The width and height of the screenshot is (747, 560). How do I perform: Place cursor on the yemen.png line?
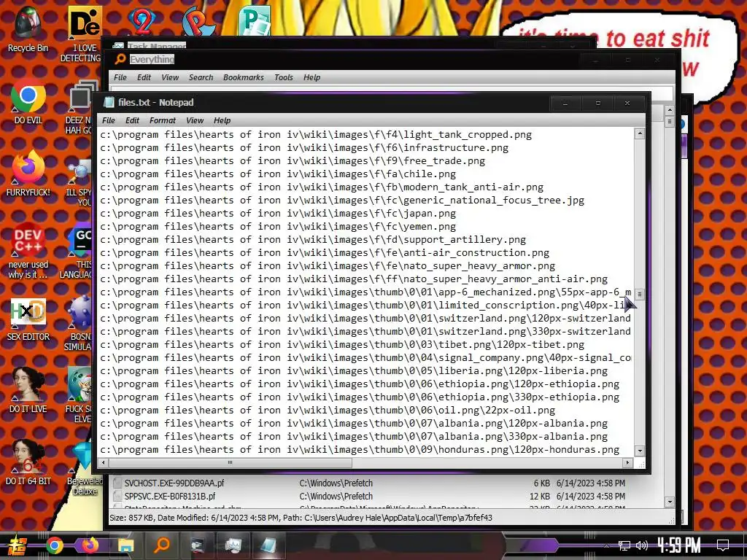(278, 226)
